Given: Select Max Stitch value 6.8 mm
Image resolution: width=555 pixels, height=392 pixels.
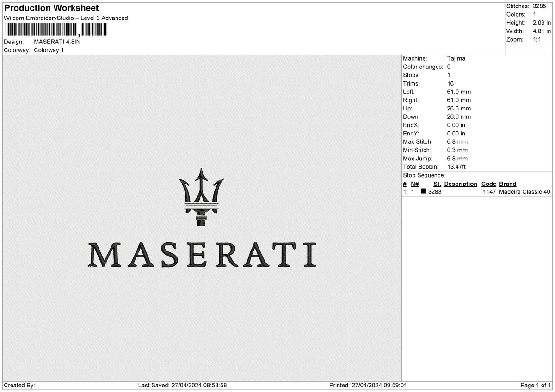Looking at the screenshot, I should pyautogui.click(x=457, y=141).
